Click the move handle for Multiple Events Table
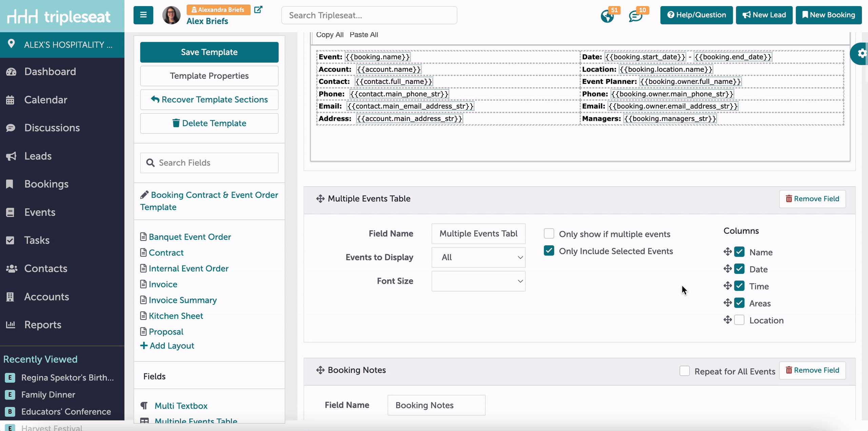Viewport: 868px width, 431px height. (x=320, y=199)
